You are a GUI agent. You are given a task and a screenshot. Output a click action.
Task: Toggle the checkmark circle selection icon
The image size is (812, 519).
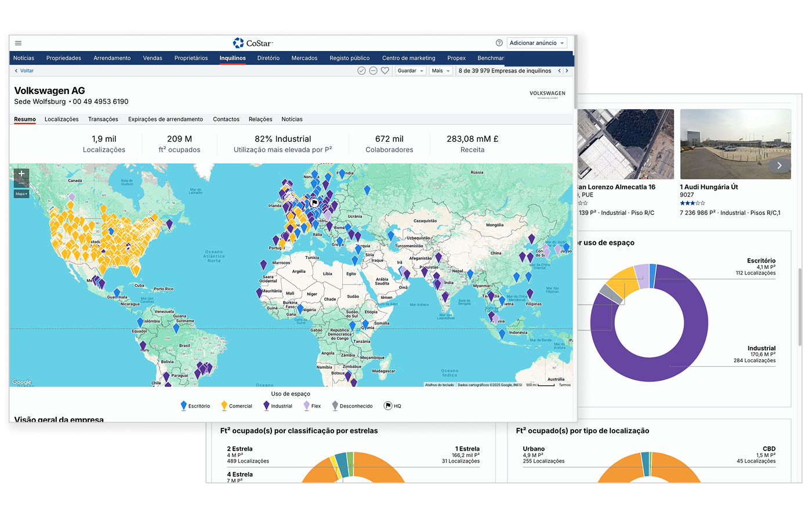[x=361, y=71]
